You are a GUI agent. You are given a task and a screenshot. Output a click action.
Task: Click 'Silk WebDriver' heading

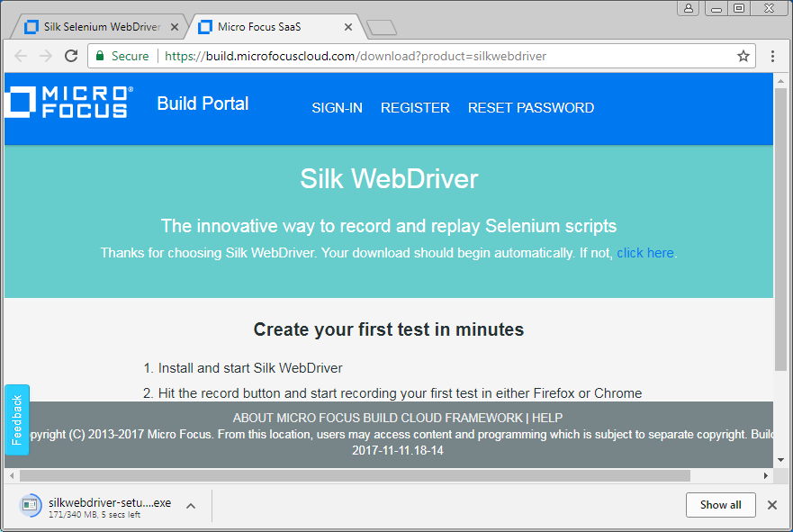(x=389, y=178)
